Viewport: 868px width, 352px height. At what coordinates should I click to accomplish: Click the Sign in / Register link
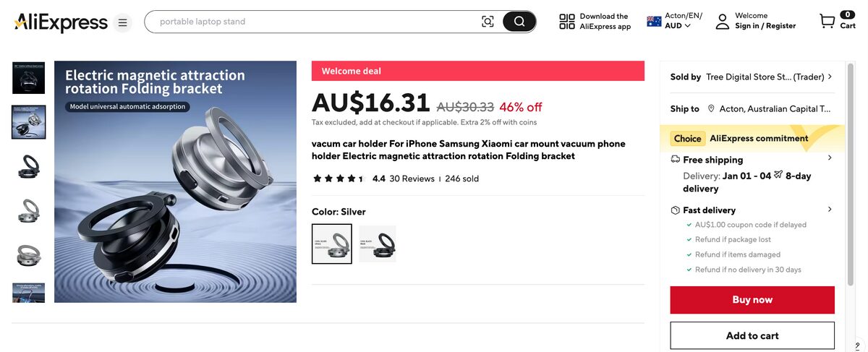765,26
